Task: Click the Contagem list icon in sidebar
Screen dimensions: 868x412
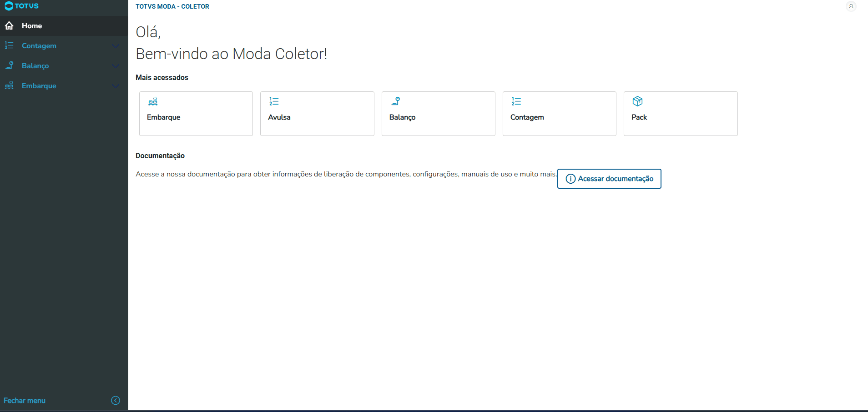Action: pos(9,45)
